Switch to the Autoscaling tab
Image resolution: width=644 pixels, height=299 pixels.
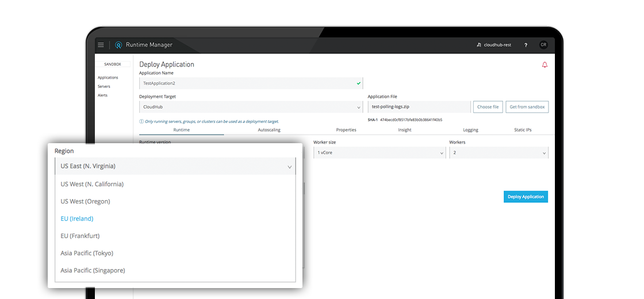[x=269, y=130]
